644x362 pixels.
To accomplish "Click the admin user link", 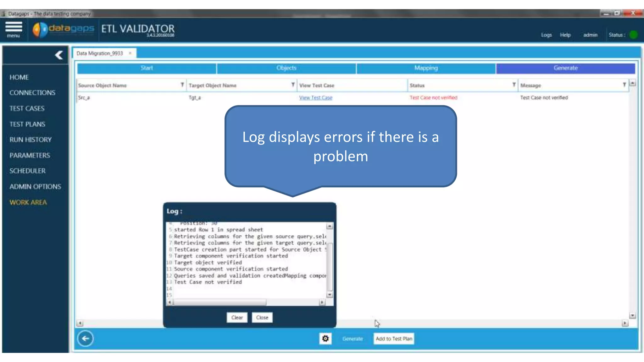I will 590,35.
